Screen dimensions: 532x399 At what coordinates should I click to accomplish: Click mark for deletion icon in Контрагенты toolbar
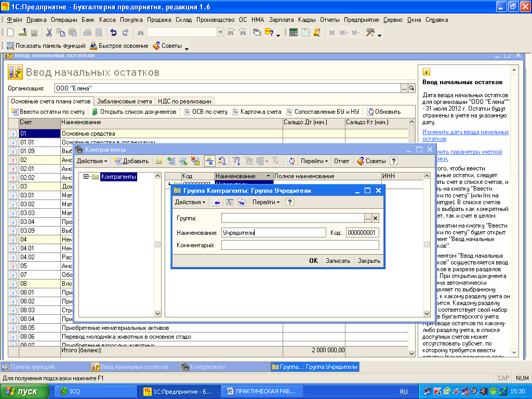click(x=195, y=161)
